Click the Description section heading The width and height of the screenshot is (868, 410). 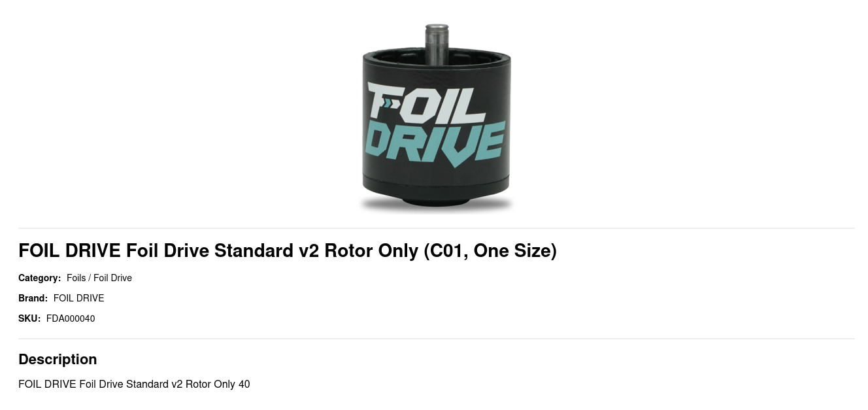coord(58,359)
